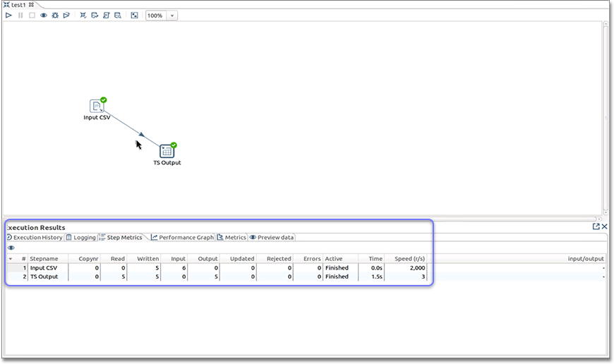Click the Preview transformation eye icon
The height and width of the screenshot is (364, 614).
(44, 15)
